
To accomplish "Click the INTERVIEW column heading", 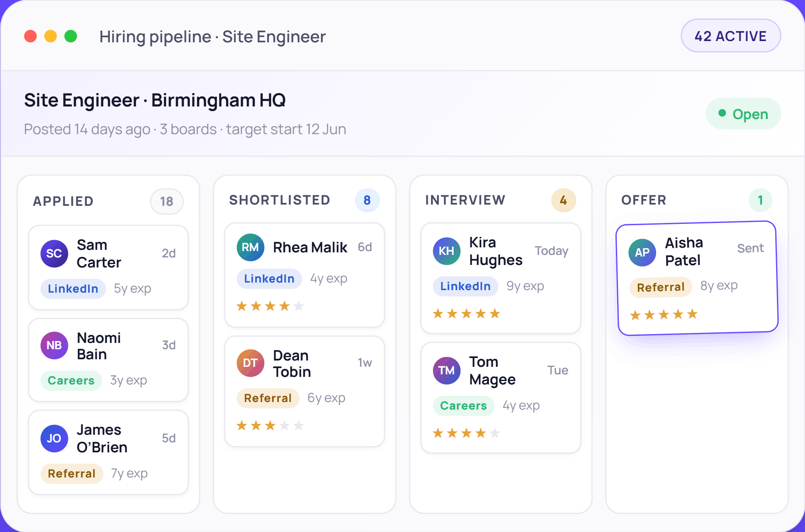I will 465,200.
